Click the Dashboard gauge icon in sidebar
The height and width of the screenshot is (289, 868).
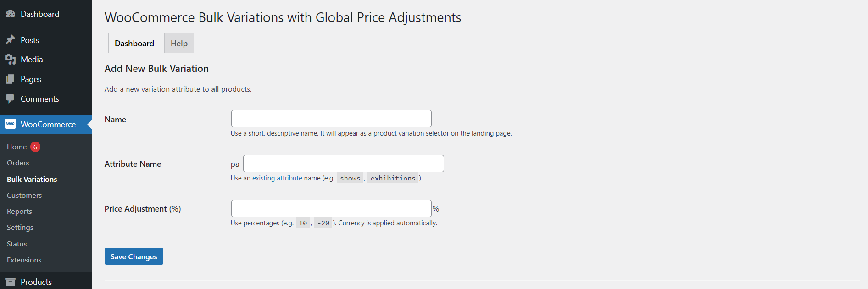click(10, 14)
